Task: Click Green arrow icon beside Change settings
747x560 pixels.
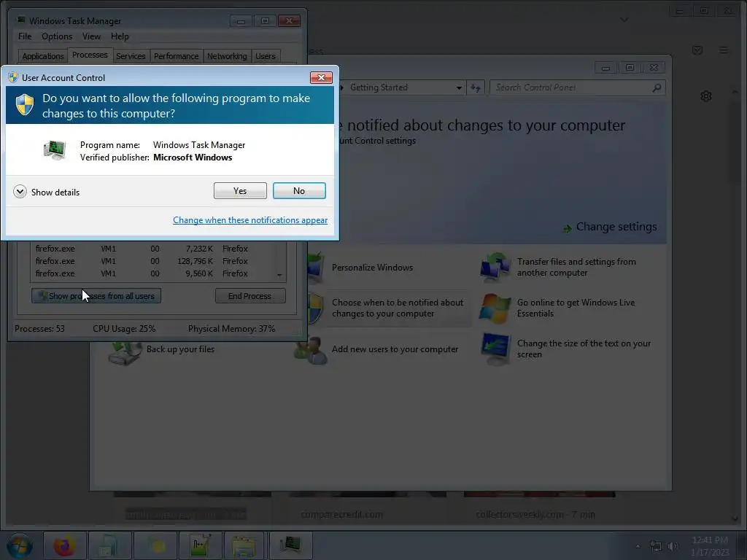Action: 568,229
